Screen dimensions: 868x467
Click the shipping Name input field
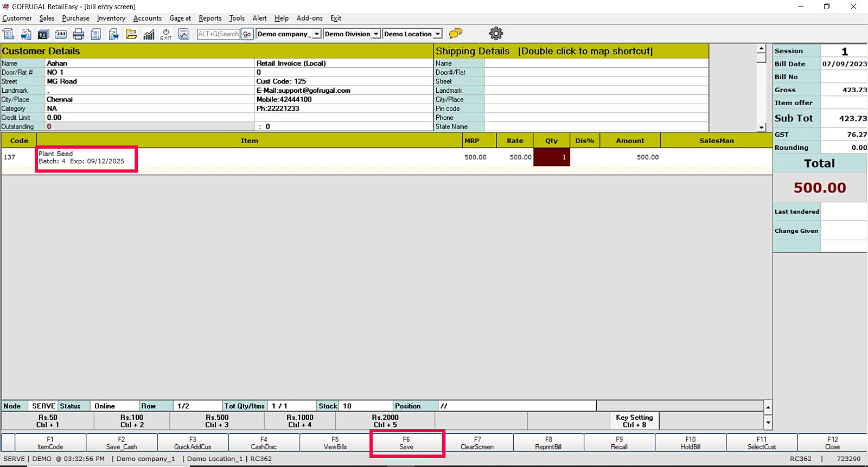pos(596,63)
